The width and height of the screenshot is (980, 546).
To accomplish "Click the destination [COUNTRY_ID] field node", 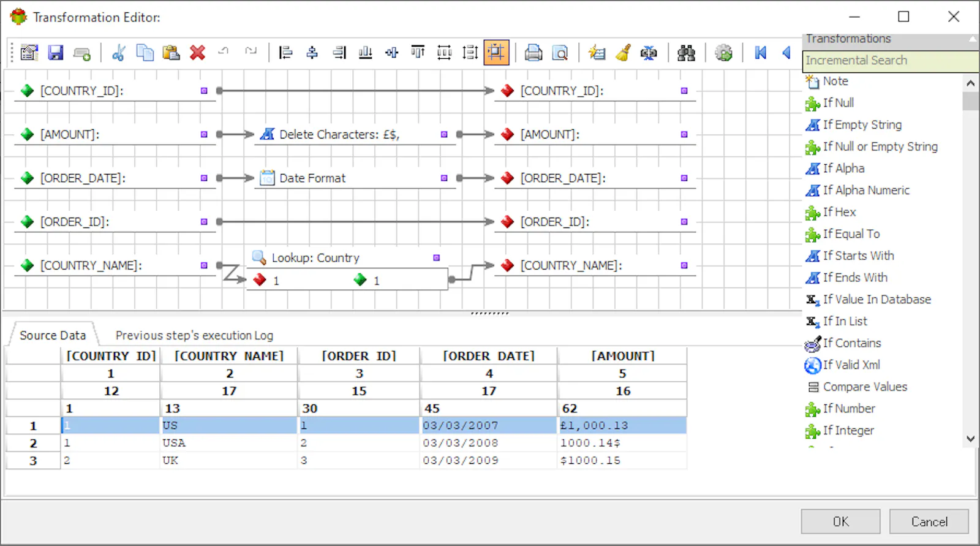I will pyautogui.click(x=595, y=91).
